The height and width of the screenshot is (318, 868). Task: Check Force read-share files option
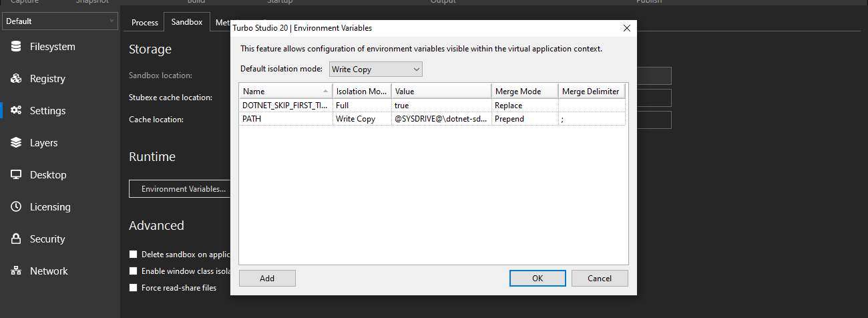(x=134, y=288)
